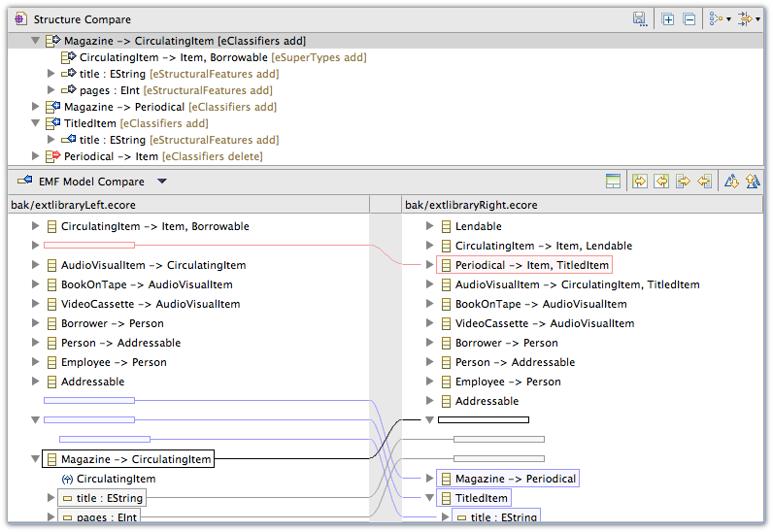Copy all changes from left to right

click(640, 182)
